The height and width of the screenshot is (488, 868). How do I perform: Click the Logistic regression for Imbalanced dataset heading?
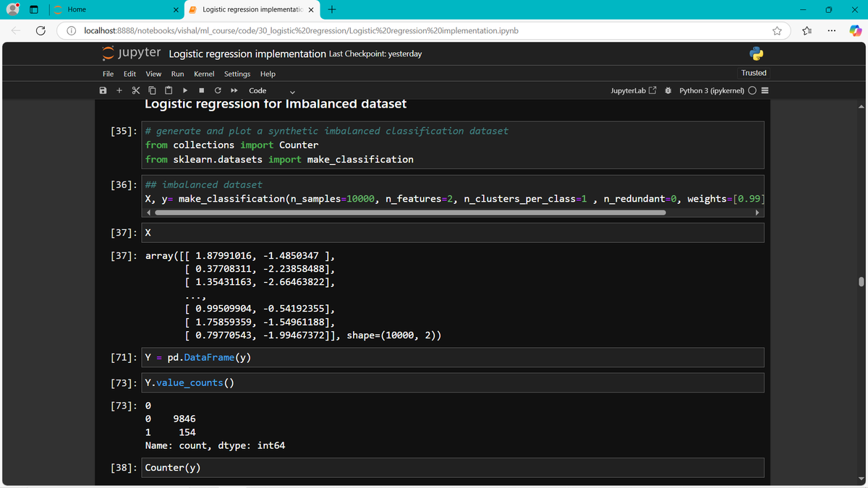(276, 105)
